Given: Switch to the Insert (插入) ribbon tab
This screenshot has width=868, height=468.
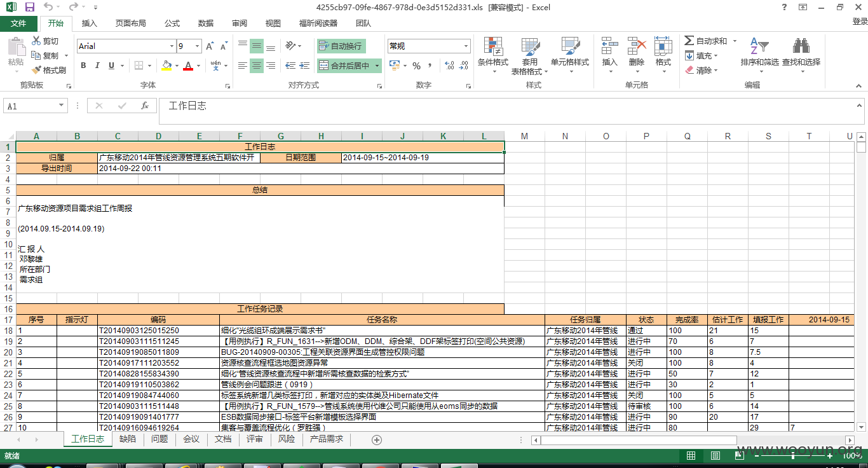Looking at the screenshot, I should (90, 24).
